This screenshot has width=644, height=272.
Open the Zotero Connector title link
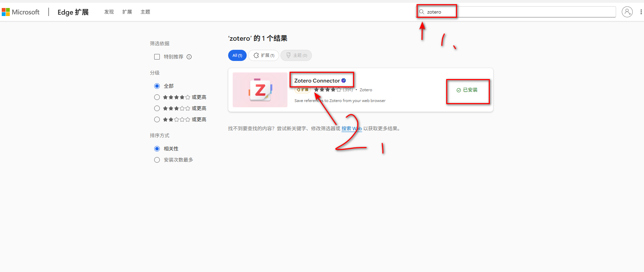point(317,81)
